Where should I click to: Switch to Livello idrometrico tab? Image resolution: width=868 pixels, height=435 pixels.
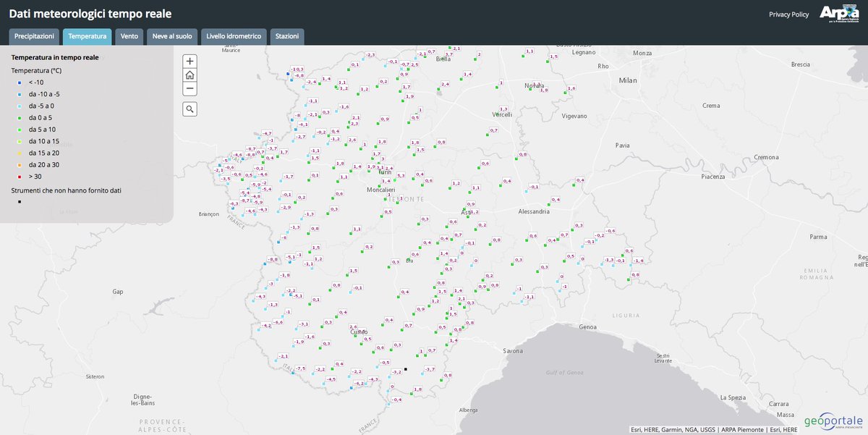234,36
